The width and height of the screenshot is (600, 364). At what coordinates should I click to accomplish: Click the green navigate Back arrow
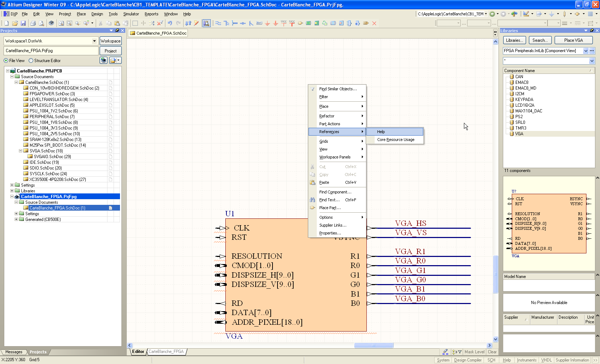coord(492,14)
